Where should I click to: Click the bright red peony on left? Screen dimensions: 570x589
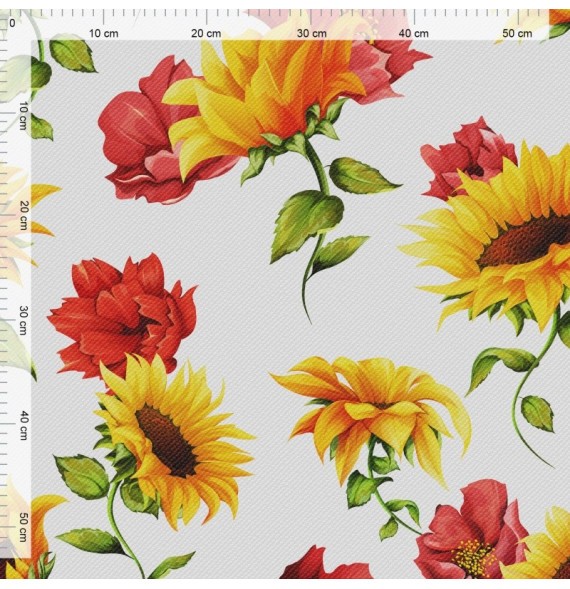pos(123,317)
